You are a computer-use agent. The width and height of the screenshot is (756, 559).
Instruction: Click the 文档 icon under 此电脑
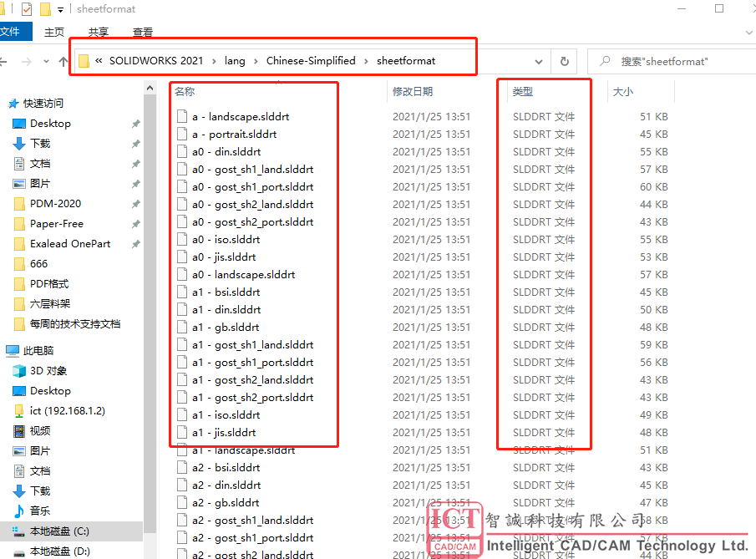pyautogui.click(x=19, y=470)
